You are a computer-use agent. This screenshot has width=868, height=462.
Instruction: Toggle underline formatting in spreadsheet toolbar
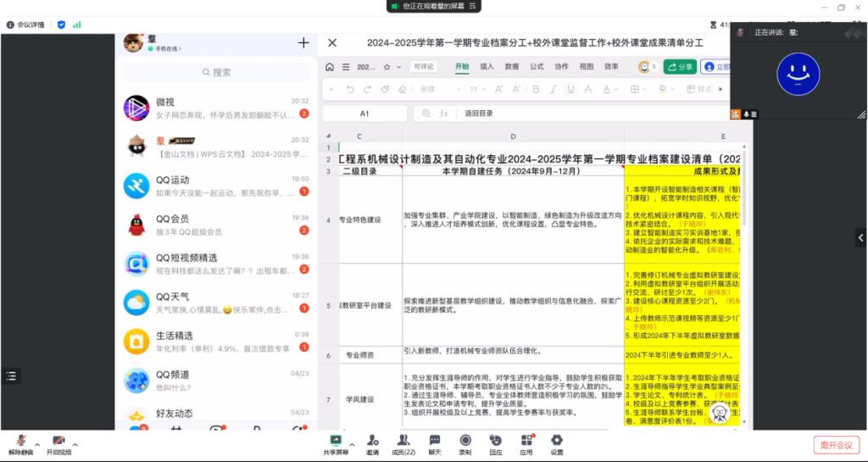point(570,89)
